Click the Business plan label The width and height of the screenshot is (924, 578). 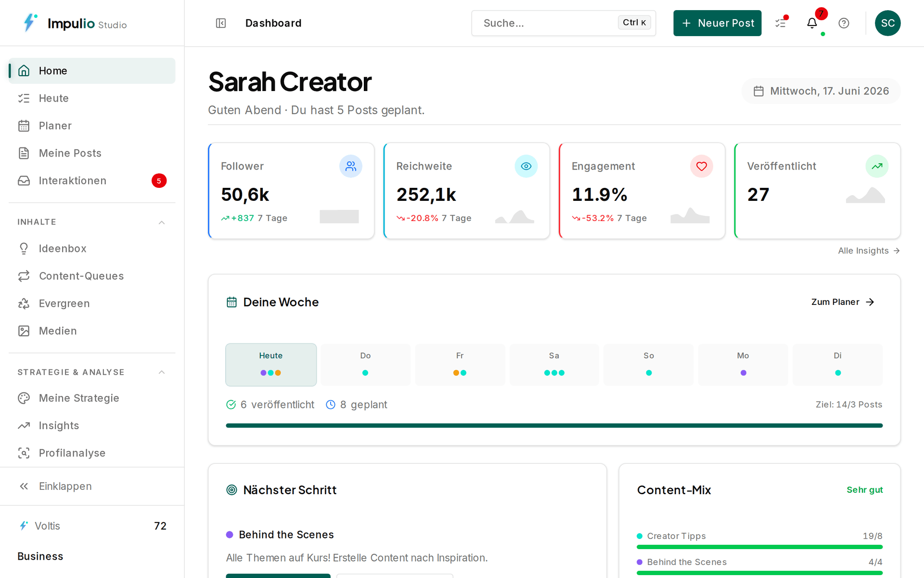click(40, 556)
